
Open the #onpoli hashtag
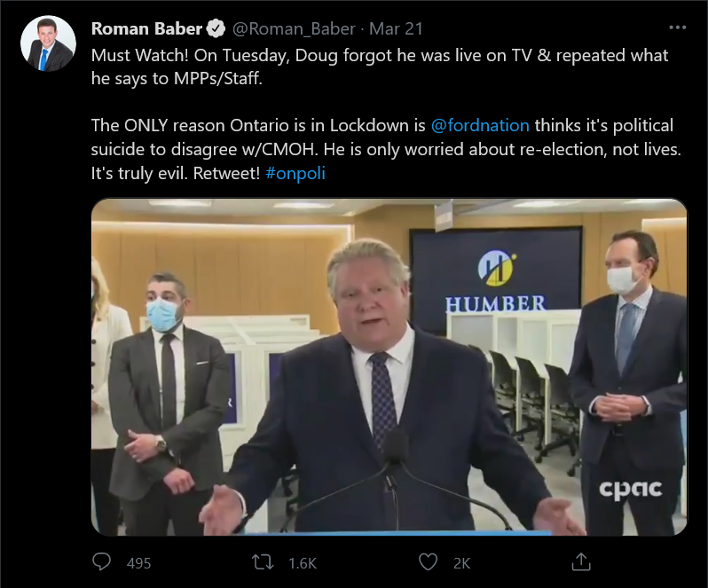[295, 173]
